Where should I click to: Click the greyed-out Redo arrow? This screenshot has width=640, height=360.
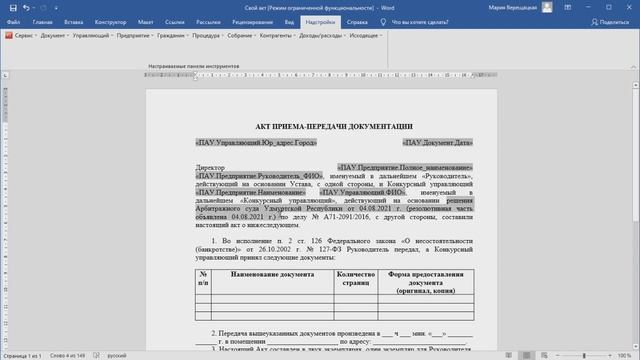coord(43,8)
